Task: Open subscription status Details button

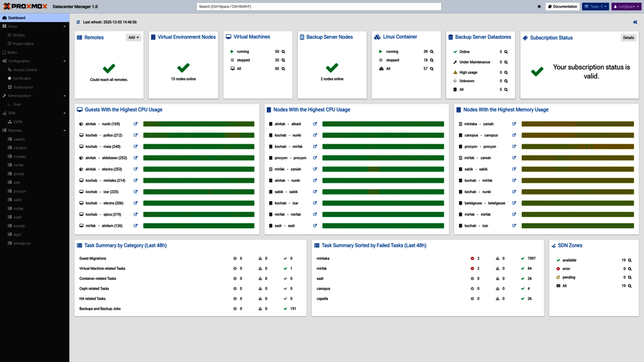Action: (x=628, y=38)
